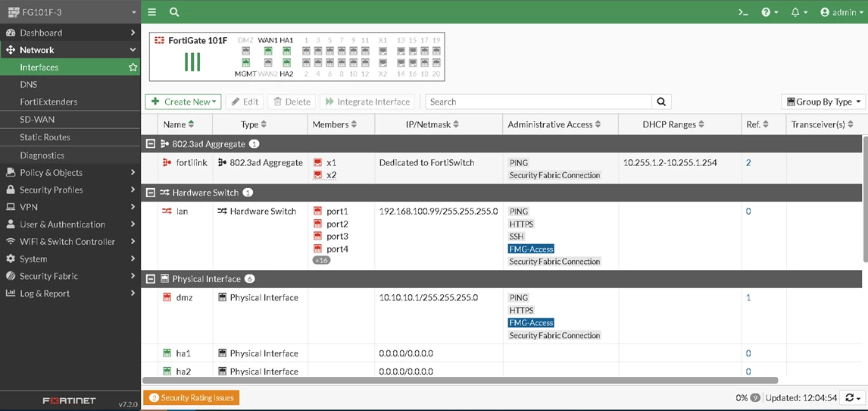Toggle the hamburger sidebar menu icon
This screenshot has height=411, width=868.
151,12
